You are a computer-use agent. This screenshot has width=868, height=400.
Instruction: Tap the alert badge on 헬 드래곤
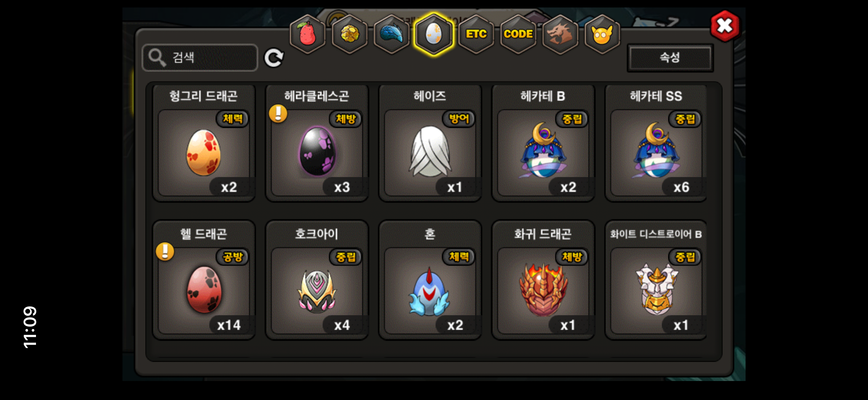(x=165, y=252)
